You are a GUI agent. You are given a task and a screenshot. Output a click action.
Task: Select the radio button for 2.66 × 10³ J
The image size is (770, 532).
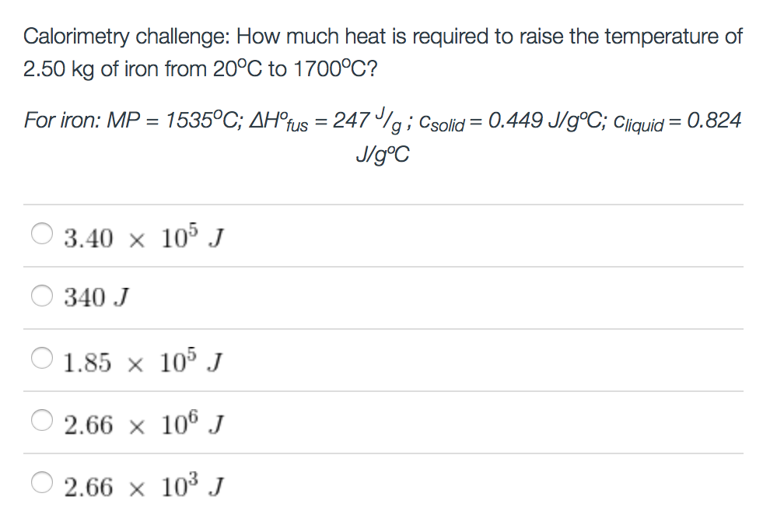coord(43,484)
